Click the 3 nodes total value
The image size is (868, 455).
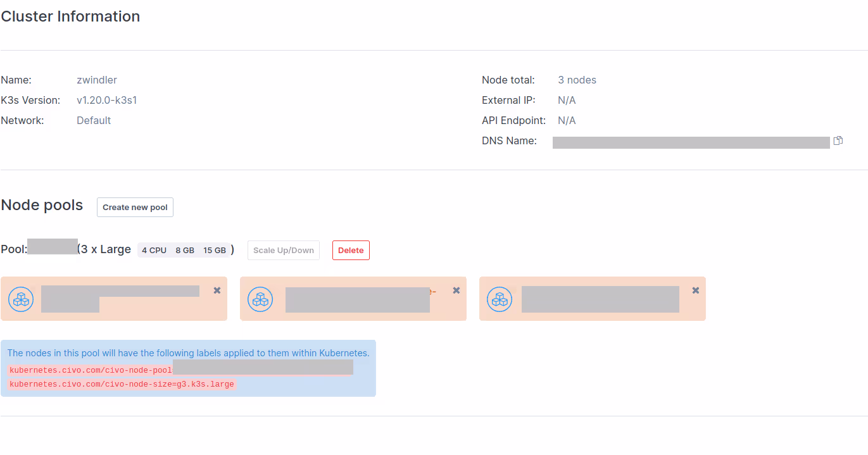pyautogui.click(x=577, y=80)
